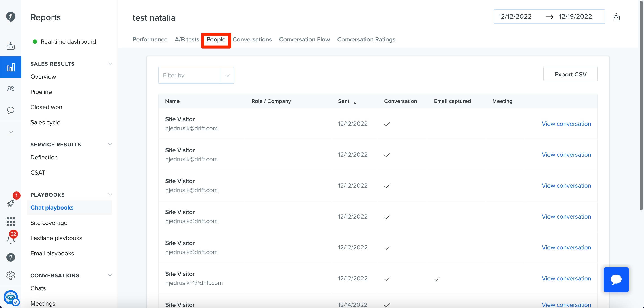Open the Deflection report
Image resolution: width=644 pixels, height=308 pixels.
44,157
